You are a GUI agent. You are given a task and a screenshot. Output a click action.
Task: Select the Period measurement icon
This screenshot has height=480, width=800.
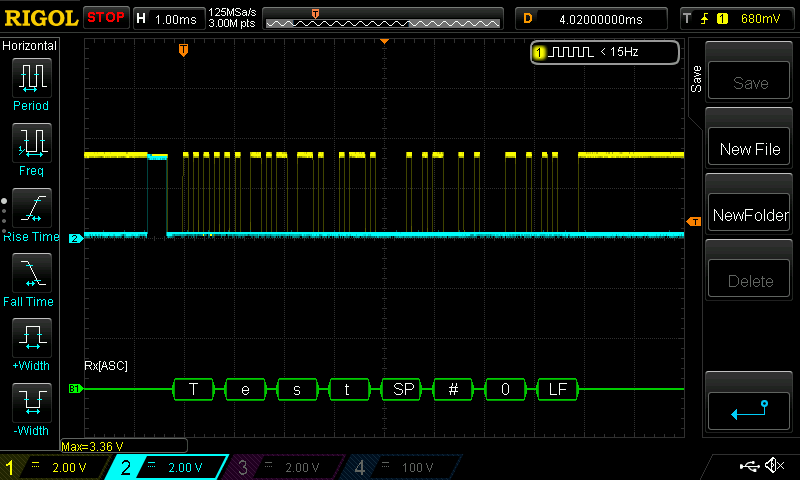(31, 78)
